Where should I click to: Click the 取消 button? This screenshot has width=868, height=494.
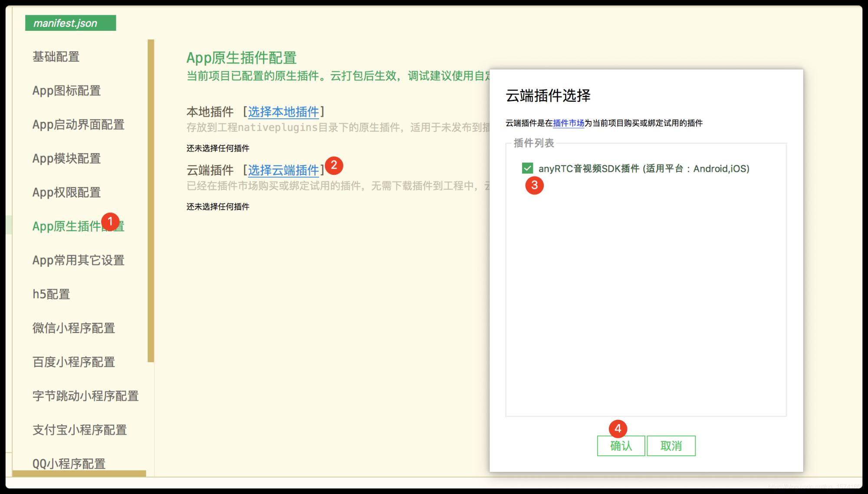tap(671, 446)
